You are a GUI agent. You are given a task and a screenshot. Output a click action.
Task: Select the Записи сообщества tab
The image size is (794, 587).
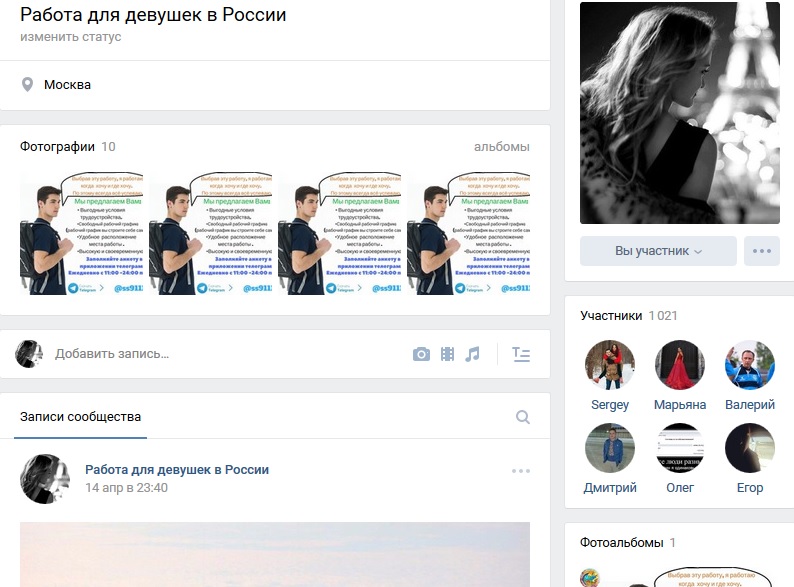click(x=81, y=417)
